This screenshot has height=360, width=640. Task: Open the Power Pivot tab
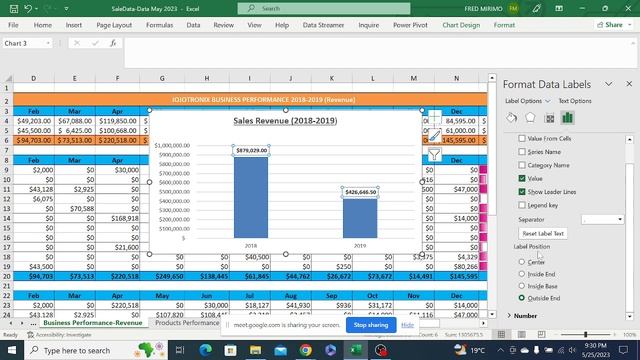point(410,25)
